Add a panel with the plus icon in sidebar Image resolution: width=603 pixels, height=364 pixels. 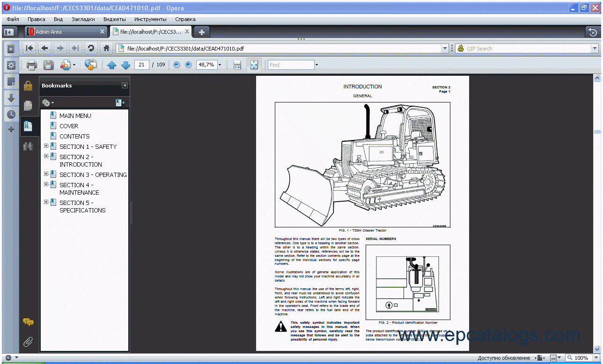[x=11, y=130]
